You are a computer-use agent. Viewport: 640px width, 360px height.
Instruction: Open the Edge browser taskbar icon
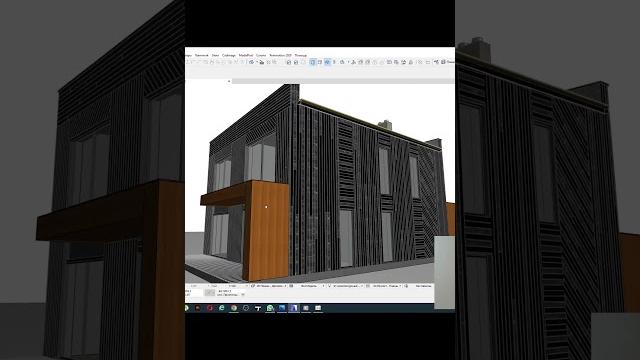point(221,308)
